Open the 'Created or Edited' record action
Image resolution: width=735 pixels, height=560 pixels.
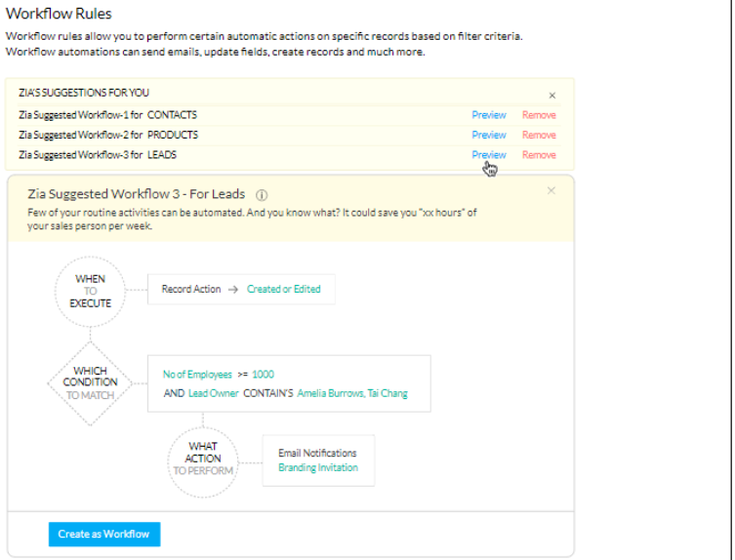283,289
